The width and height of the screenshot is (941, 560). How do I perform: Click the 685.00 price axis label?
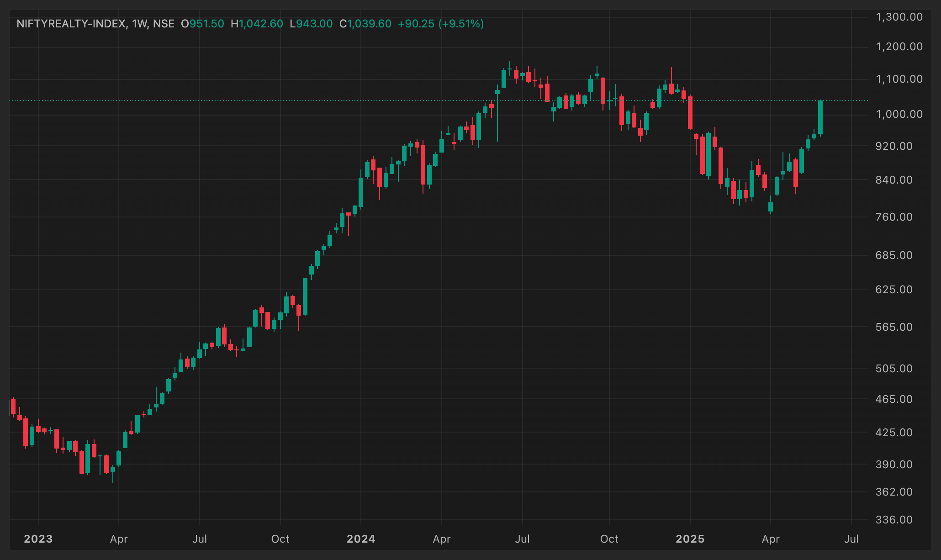(x=894, y=255)
